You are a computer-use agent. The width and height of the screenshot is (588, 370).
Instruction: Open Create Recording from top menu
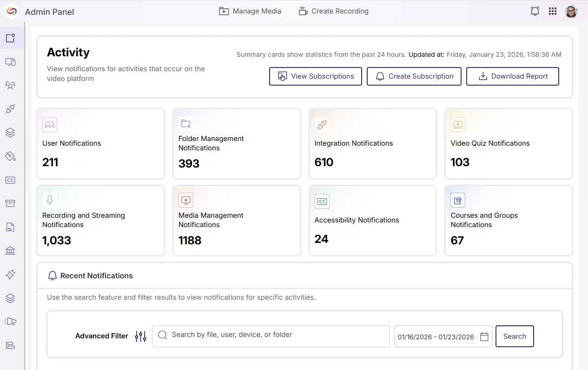coord(333,11)
